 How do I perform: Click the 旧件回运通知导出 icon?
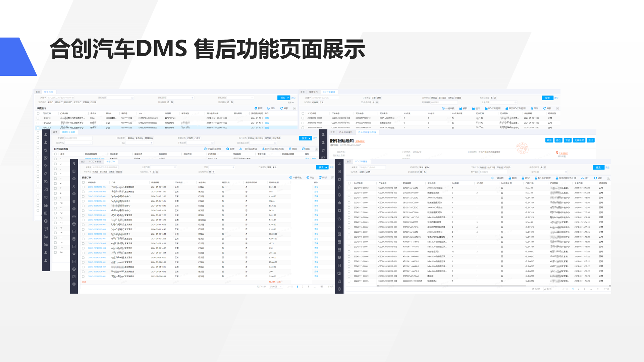pos(263,149)
